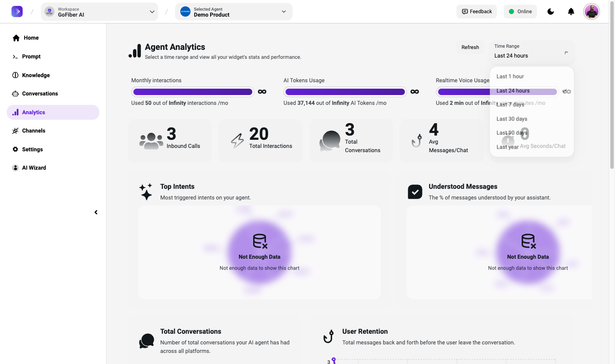Viewport: 615px width, 364px height.
Task: Click the Online status indicator
Action: (520, 12)
